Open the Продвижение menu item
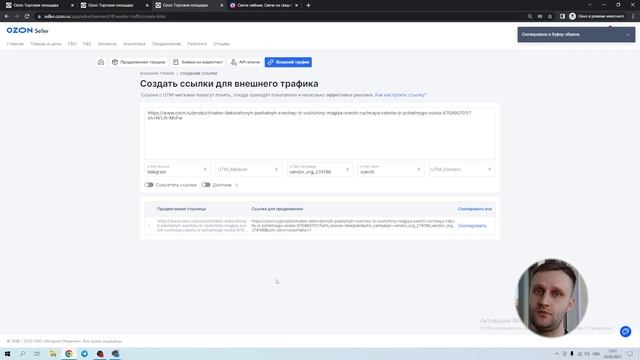 pyautogui.click(x=166, y=44)
